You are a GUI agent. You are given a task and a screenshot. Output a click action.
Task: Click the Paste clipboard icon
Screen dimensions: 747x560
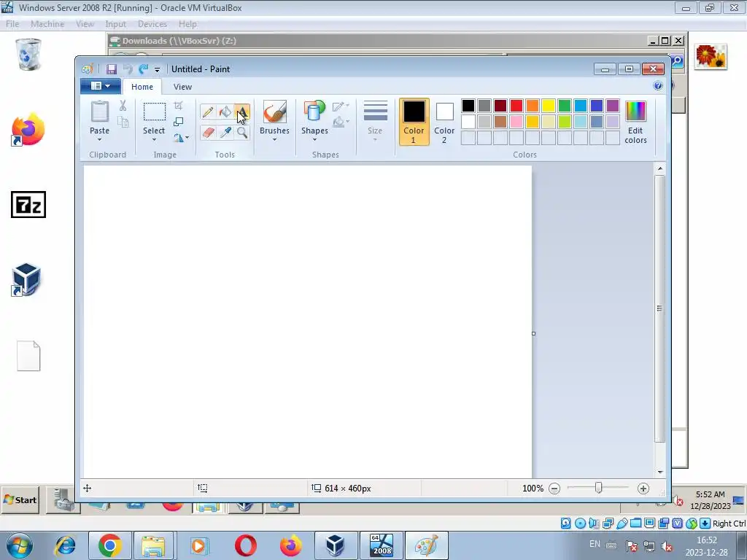[x=99, y=112]
